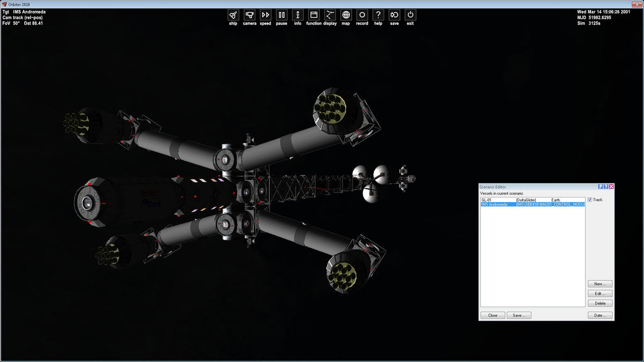Click the Orbiter 2010 title bar icon
Viewport: 644px width, 362px height.
pos(4,4)
